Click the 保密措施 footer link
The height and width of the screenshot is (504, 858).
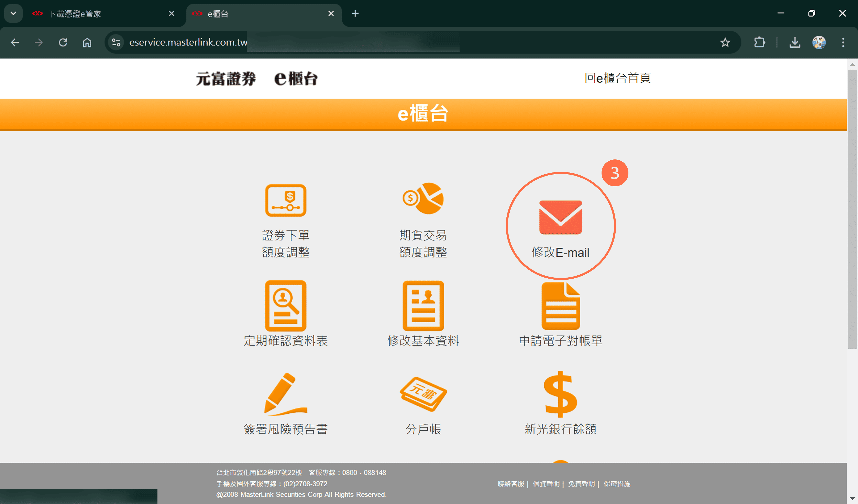[617, 484]
